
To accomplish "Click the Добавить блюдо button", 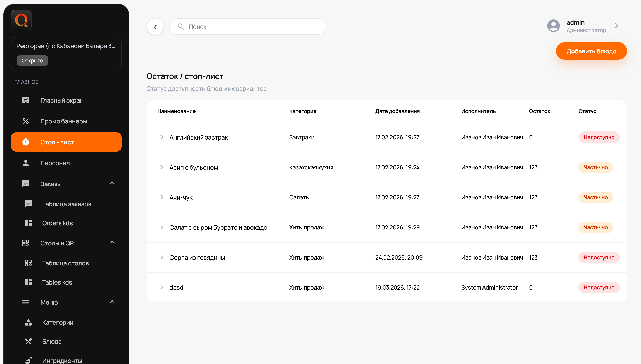I will point(591,51).
